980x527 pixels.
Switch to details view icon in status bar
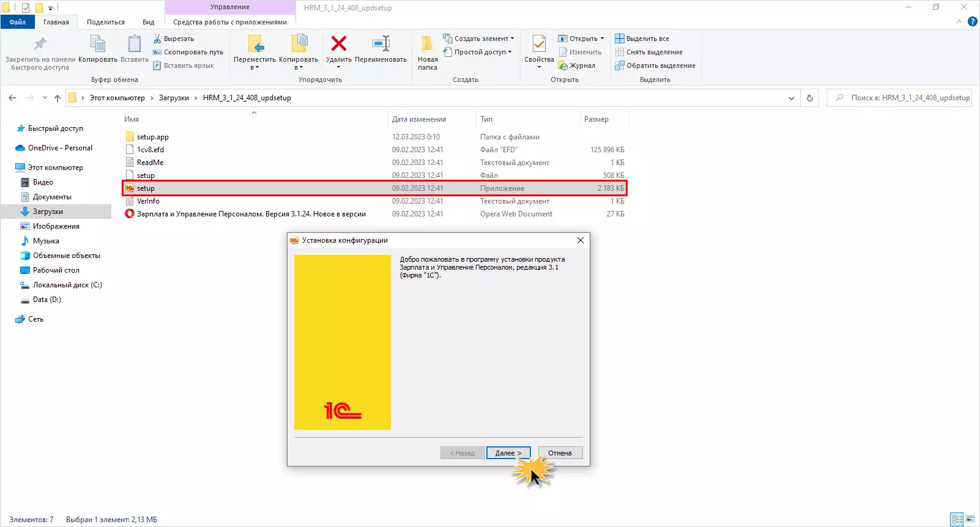click(957, 519)
